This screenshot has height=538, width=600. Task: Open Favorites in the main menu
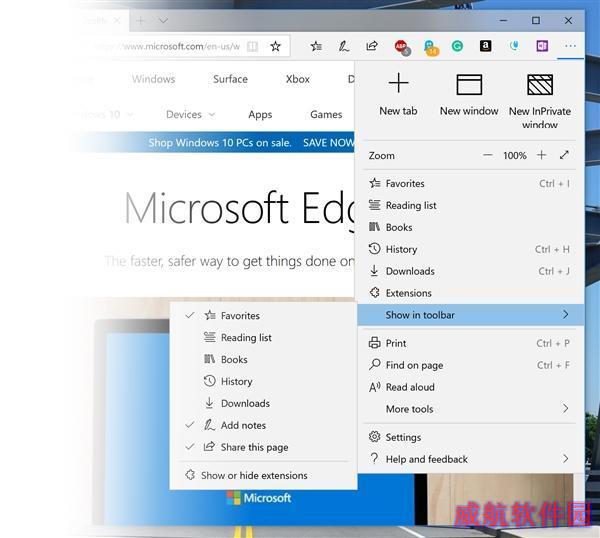470,184
